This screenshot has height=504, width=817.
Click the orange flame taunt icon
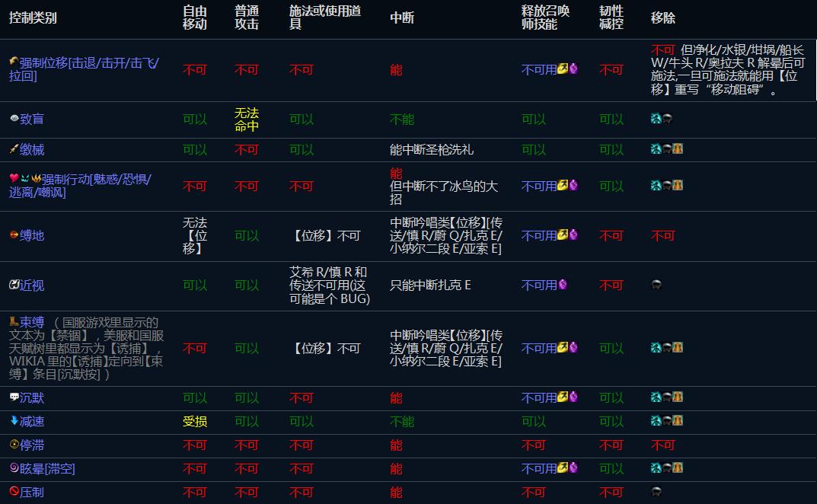point(36,178)
